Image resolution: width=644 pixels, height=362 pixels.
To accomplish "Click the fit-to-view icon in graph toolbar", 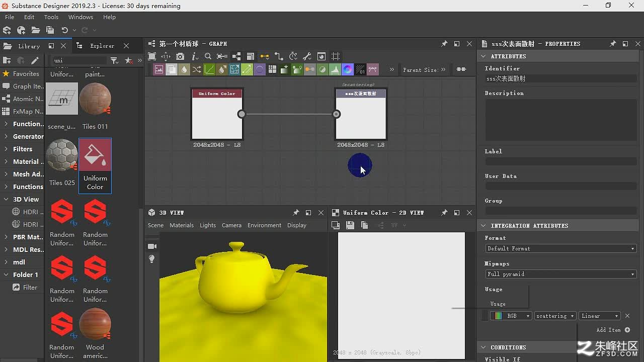I will pos(152,56).
